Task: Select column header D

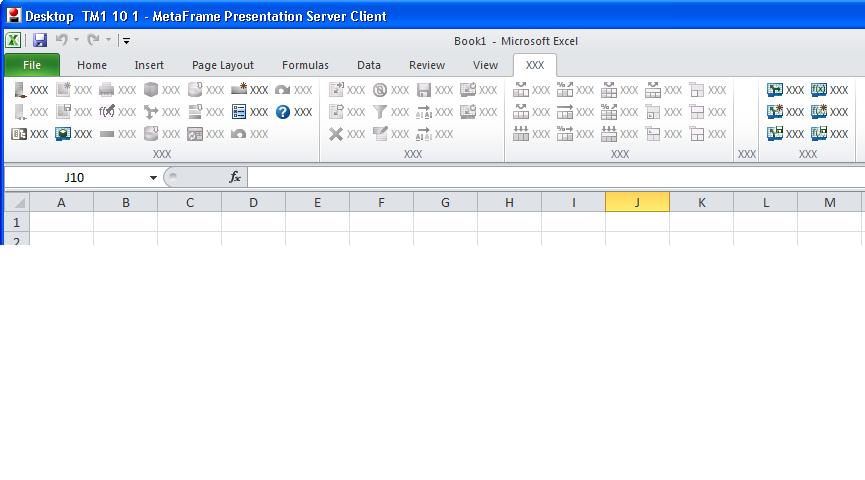Action: (253, 202)
